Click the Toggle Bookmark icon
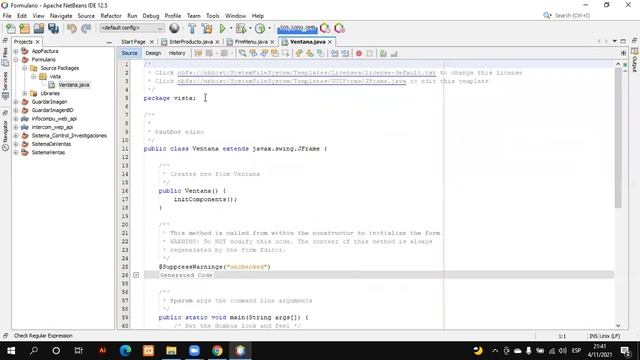Image resolution: width=640 pixels, height=360 pixels. [x=320, y=53]
